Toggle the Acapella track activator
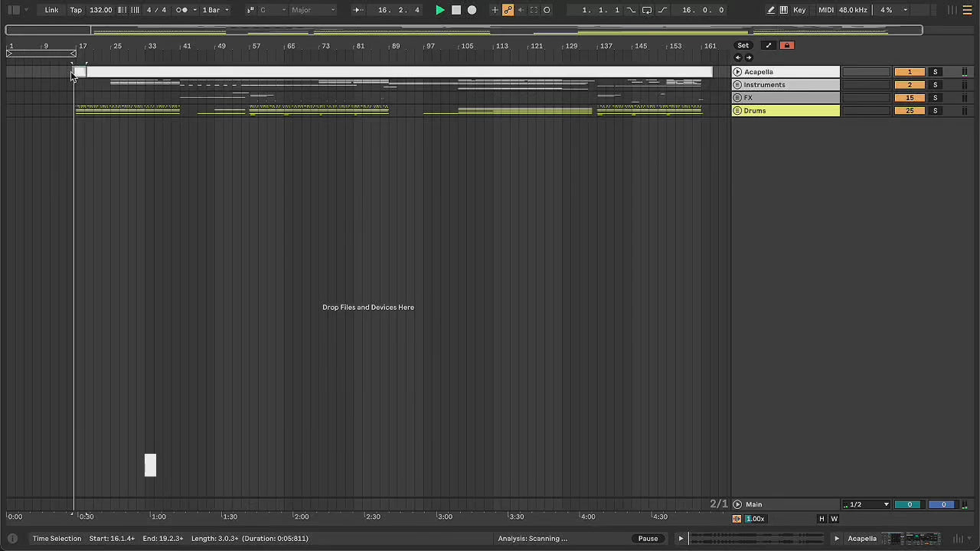Screen dimensions: 980x551 910,72
